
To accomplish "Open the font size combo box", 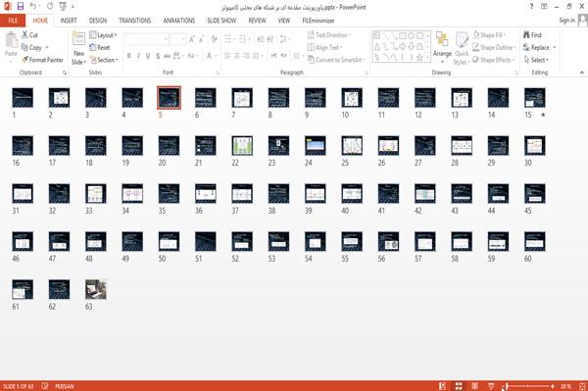I will [177, 38].
